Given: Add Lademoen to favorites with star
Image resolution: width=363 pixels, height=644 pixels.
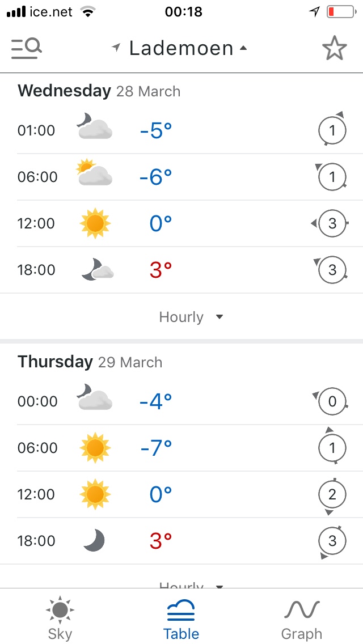Looking at the screenshot, I should click(x=334, y=49).
